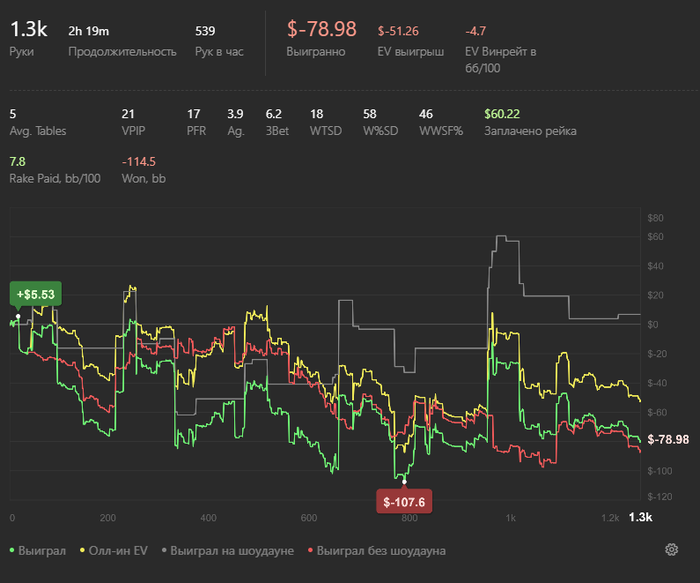Click the 3Bet stat 6.2
This screenshot has width=700, height=583.
pyautogui.click(x=273, y=114)
